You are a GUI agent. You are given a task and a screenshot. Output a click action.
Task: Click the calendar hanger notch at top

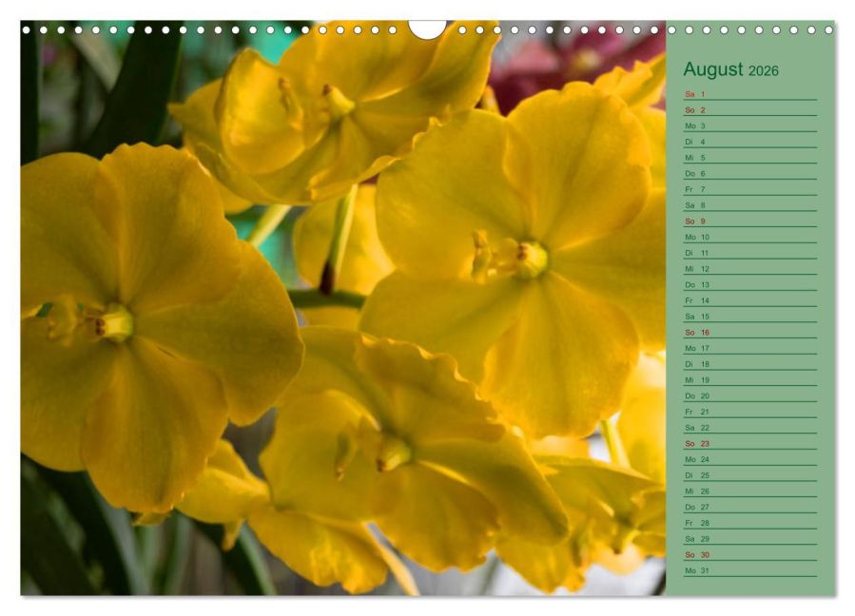tap(427, 29)
